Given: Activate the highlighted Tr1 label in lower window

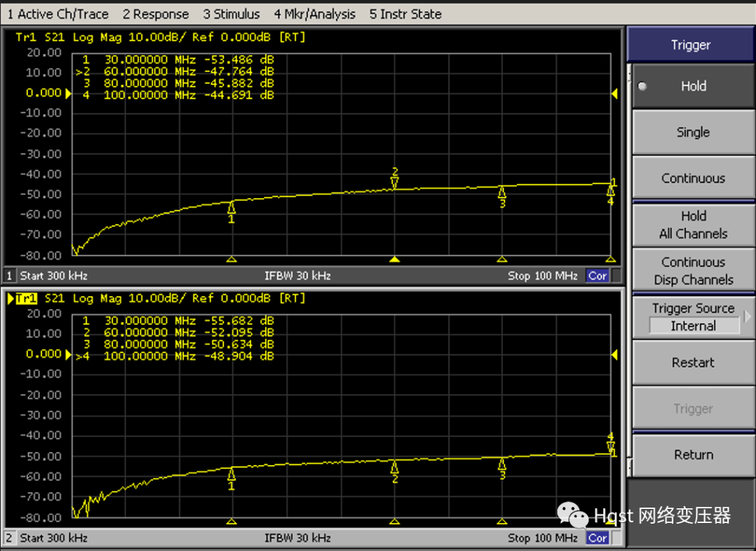Looking at the screenshot, I should [26, 298].
